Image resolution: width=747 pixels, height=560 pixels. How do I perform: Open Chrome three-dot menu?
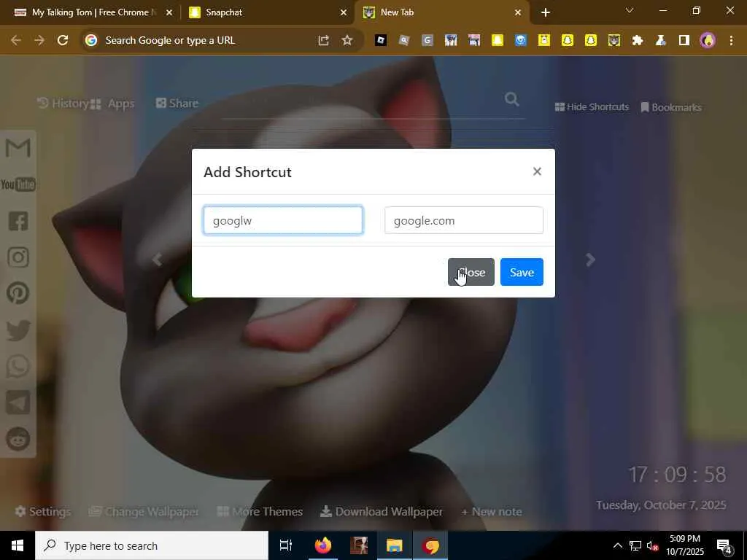(731, 41)
